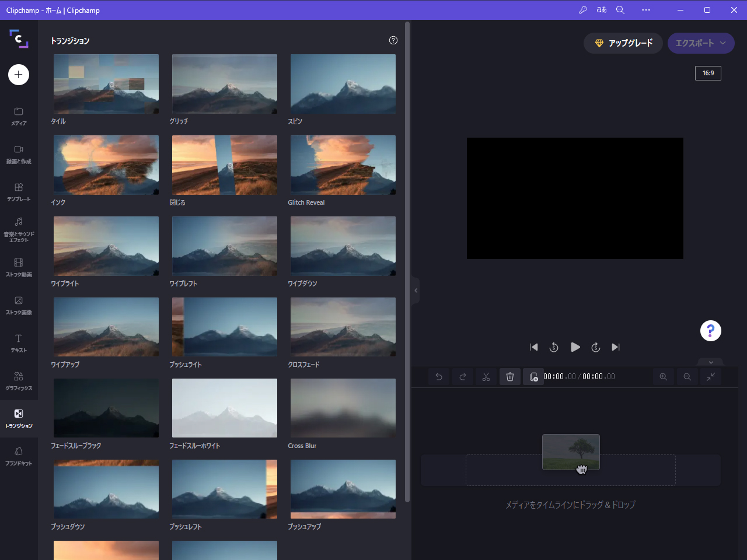Open the テキスト text sidebar tab

click(x=19, y=344)
